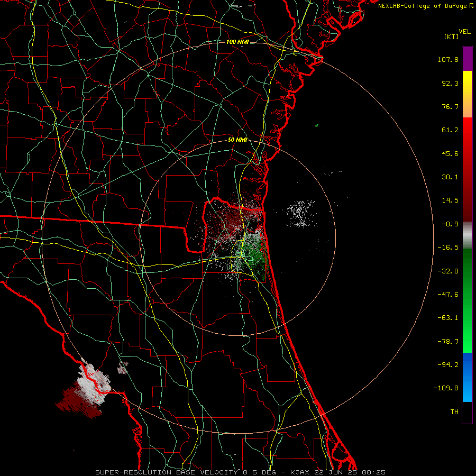Image resolution: width=476 pixels, height=476 pixels.
Task: Click the NEXLAB-College of DuPage credit text
Action: 422,6
